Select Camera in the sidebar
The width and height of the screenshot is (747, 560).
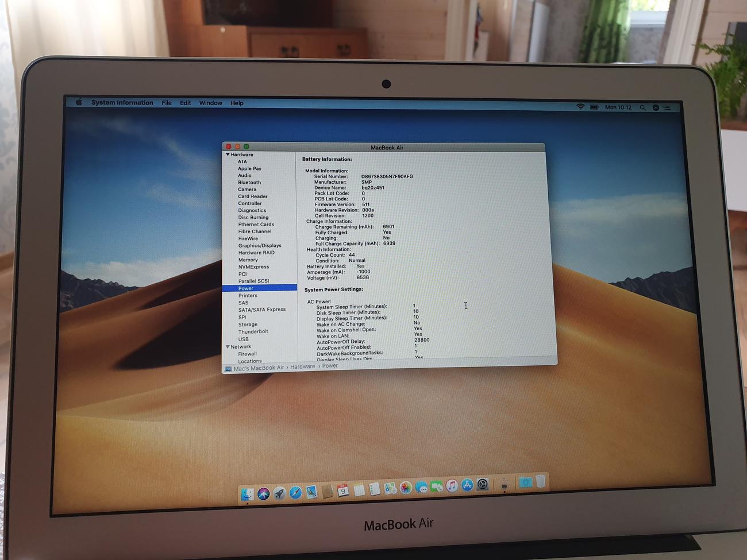[x=247, y=190]
